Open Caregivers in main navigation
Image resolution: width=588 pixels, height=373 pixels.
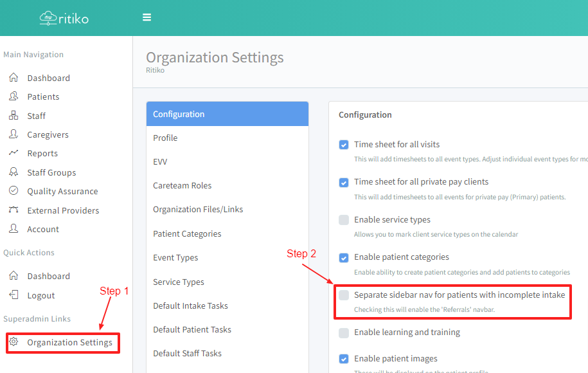tap(48, 134)
